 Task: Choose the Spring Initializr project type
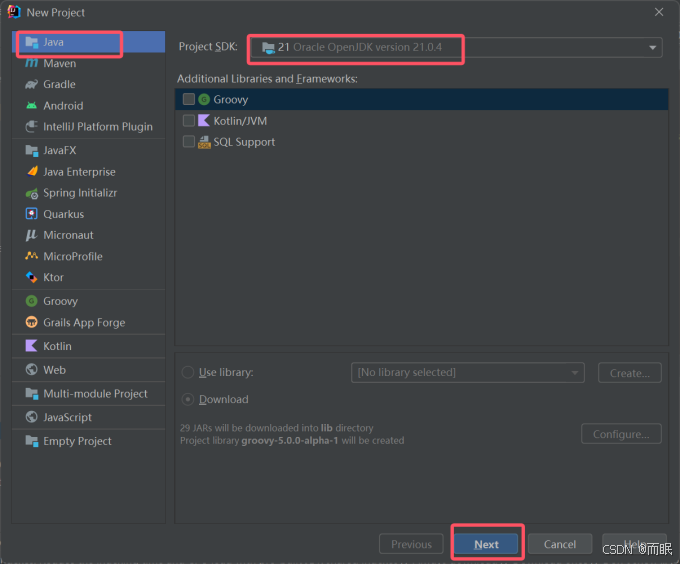point(89,193)
